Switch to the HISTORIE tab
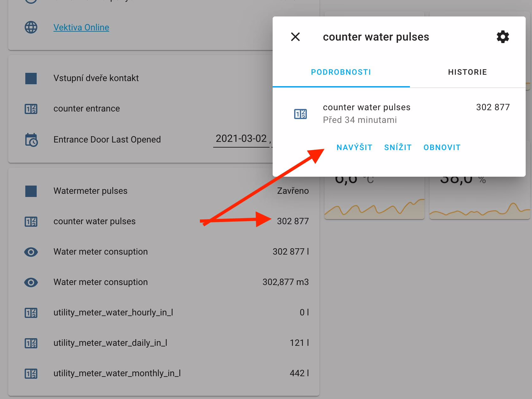This screenshot has height=399, width=532. 467,72
